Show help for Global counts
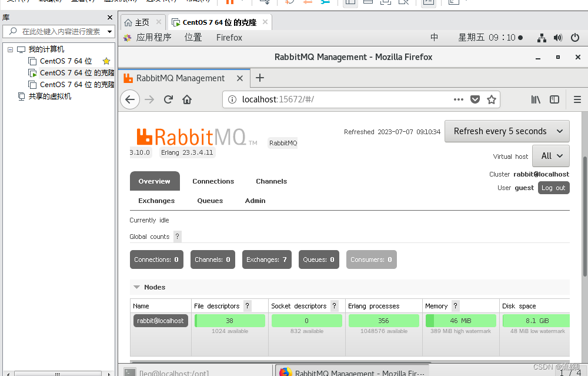The height and width of the screenshot is (376, 588). click(x=178, y=237)
